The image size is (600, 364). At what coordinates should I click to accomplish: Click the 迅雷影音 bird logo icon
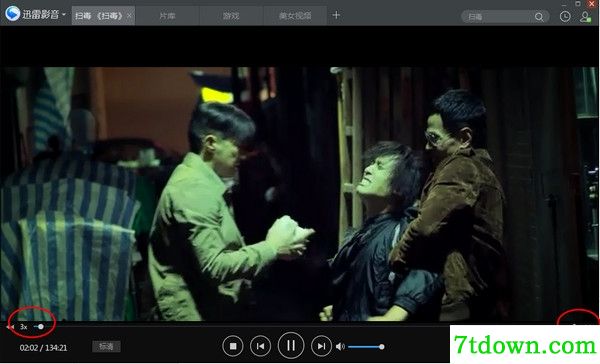pos(12,14)
